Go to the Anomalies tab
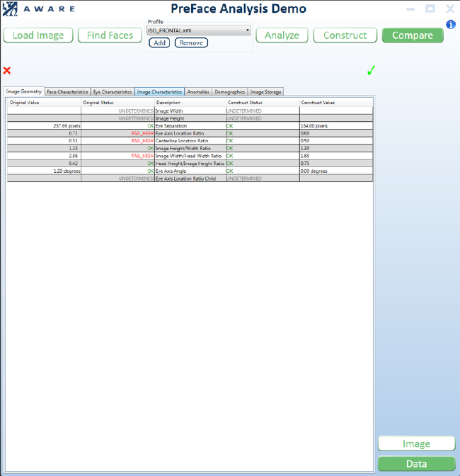 pos(198,91)
